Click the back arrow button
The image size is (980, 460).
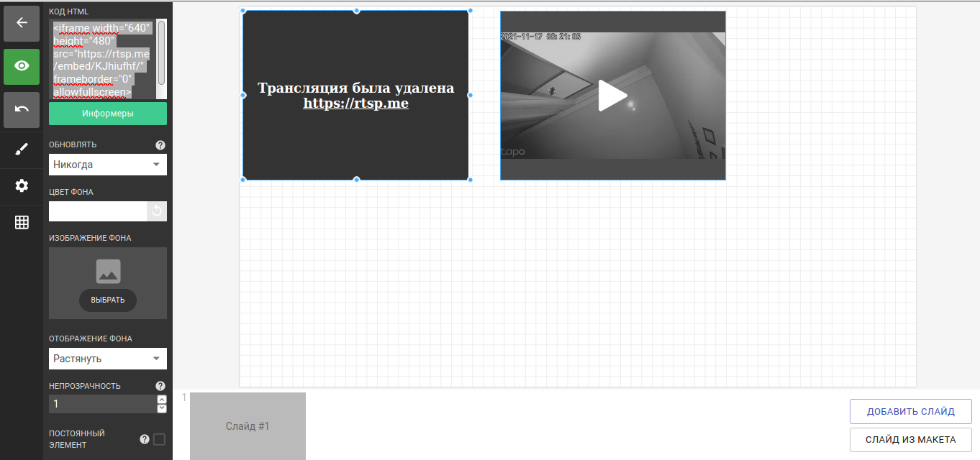(x=22, y=23)
